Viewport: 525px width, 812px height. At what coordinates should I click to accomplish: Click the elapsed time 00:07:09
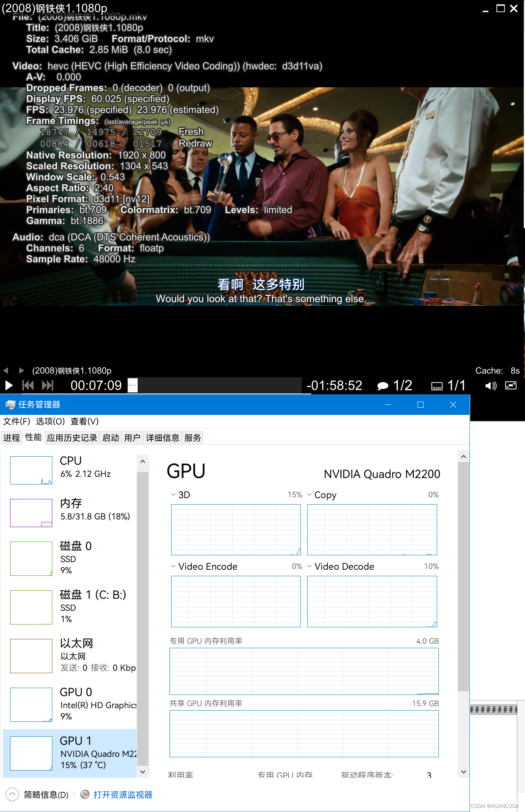pyautogui.click(x=96, y=385)
